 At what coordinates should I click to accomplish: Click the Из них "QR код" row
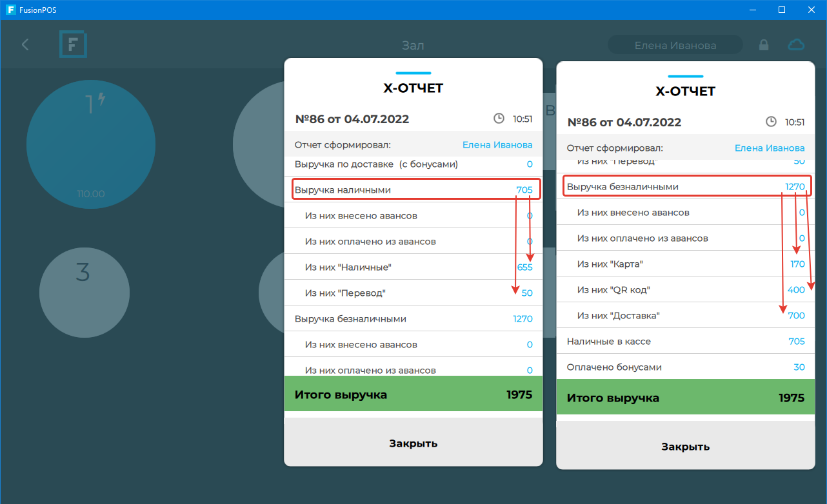686,290
